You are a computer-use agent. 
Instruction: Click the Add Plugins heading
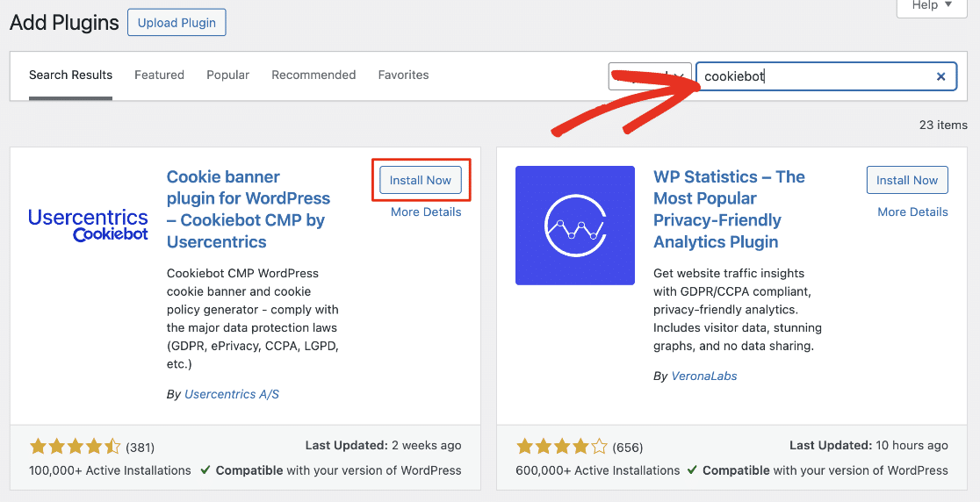(64, 23)
